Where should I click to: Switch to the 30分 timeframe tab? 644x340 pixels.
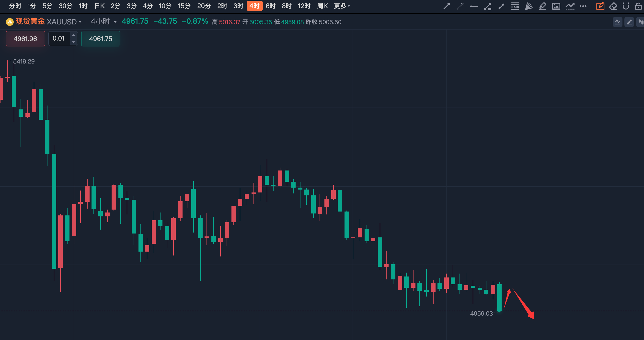[x=66, y=6]
